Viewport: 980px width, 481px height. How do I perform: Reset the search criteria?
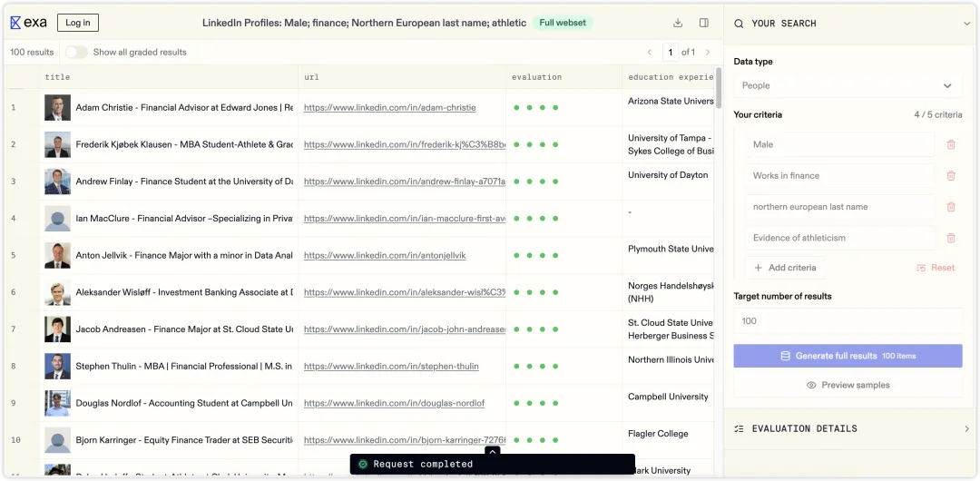[936, 268]
